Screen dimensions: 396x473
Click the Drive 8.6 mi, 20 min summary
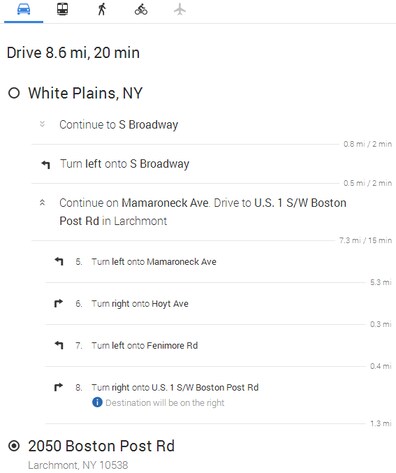tap(73, 53)
